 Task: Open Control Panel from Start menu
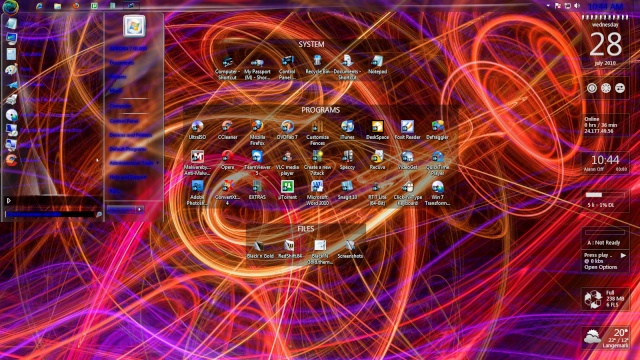124,121
